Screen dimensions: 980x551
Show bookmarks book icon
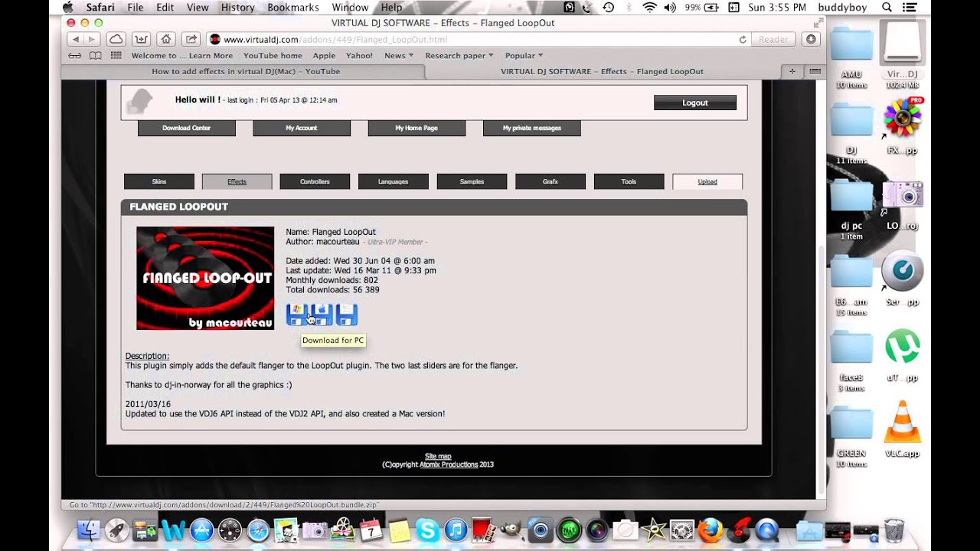coord(95,56)
